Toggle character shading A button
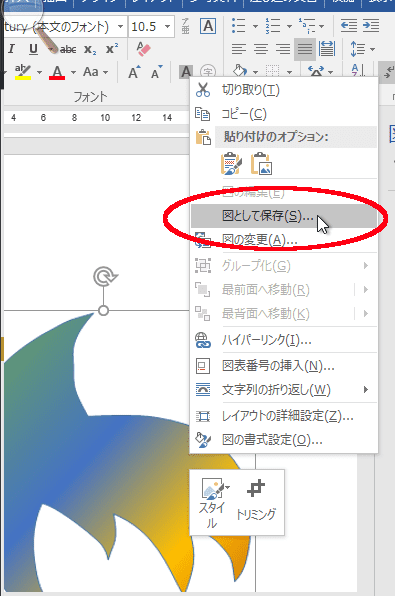Screen dimensions: 395x596 pos(186,71)
